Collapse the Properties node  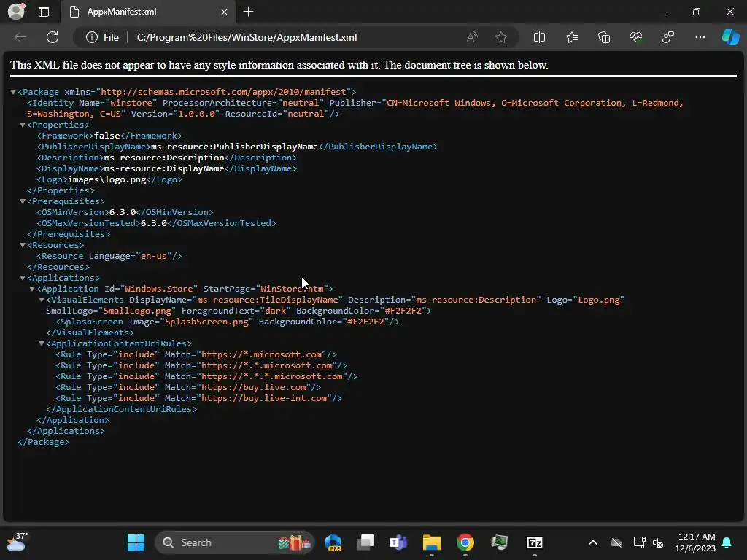click(x=23, y=125)
